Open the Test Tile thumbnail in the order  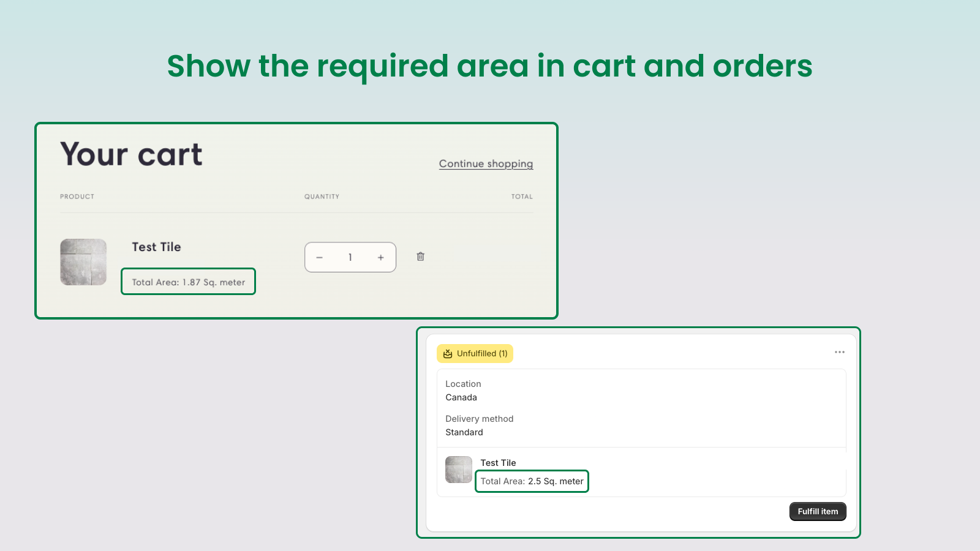click(459, 470)
